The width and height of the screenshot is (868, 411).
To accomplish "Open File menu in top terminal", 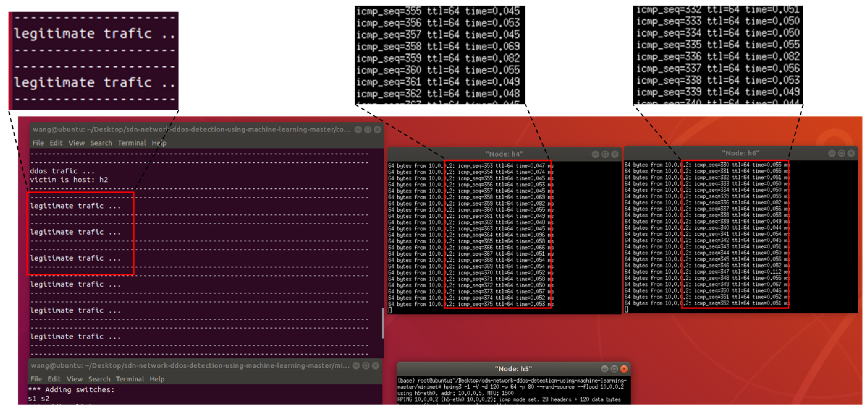I will [x=38, y=143].
